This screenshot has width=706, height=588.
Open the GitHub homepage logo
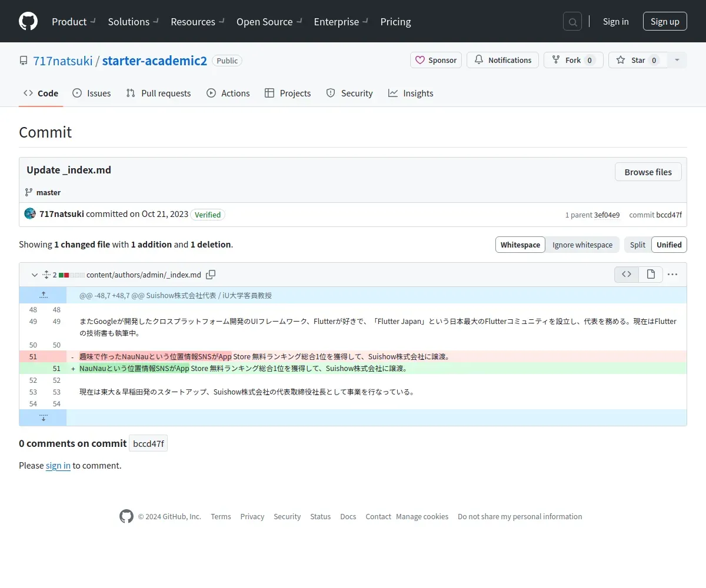coord(28,21)
